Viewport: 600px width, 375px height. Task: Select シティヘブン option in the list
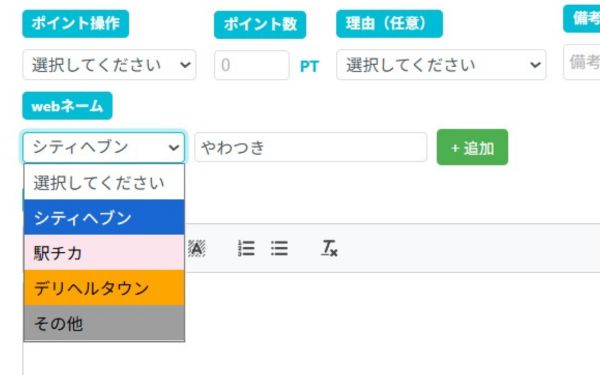pos(104,217)
